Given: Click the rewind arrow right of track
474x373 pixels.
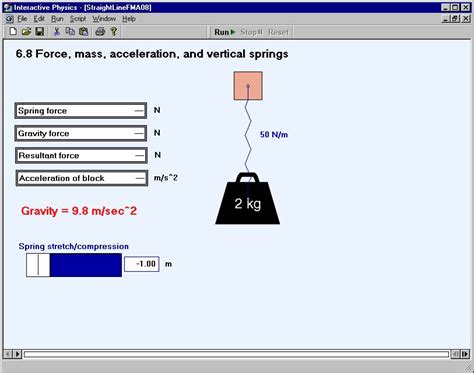Looking at the screenshot, I should point(455,354).
